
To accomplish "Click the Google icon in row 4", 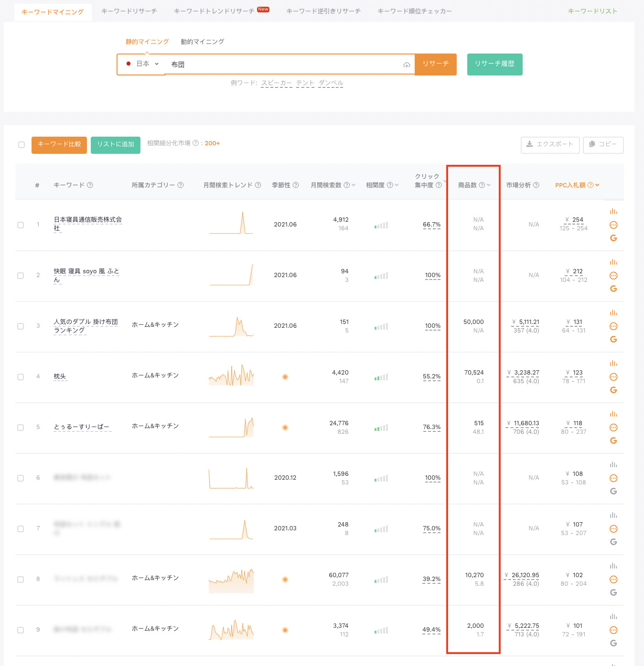I will (x=613, y=390).
